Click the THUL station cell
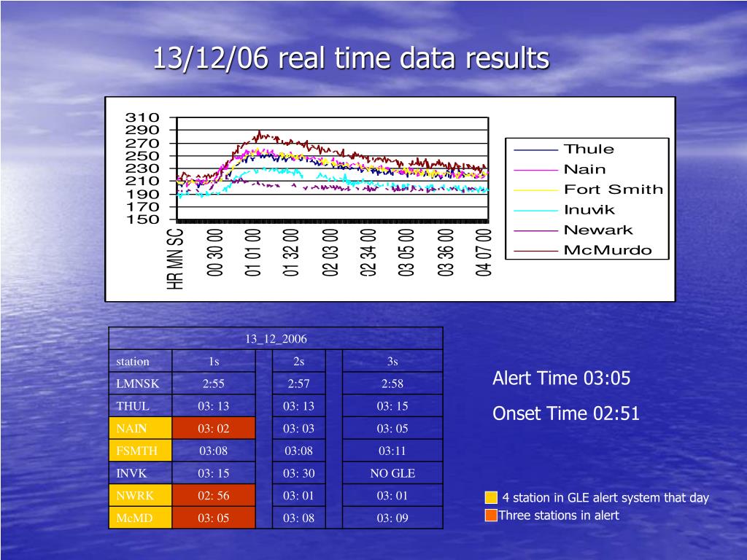The height and width of the screenshot is (560, 747). coord(141,405)
